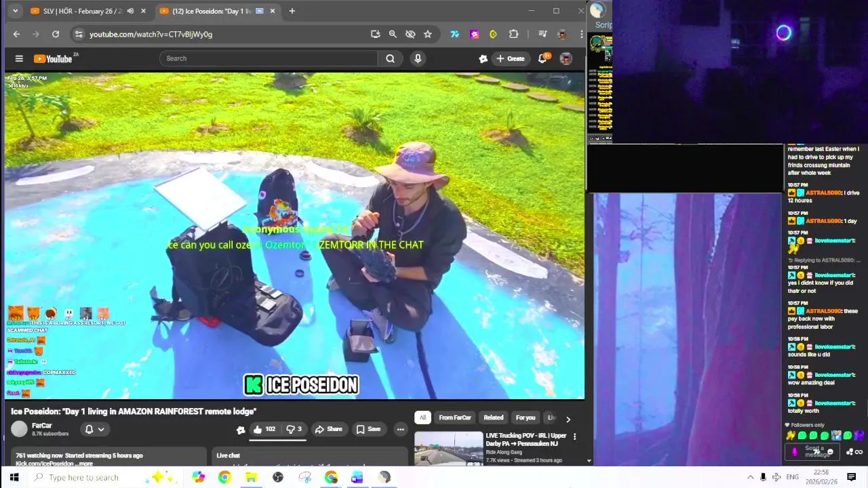
Task: Open the taskbar clock showing 22:58
Action: tap(821, 477)
